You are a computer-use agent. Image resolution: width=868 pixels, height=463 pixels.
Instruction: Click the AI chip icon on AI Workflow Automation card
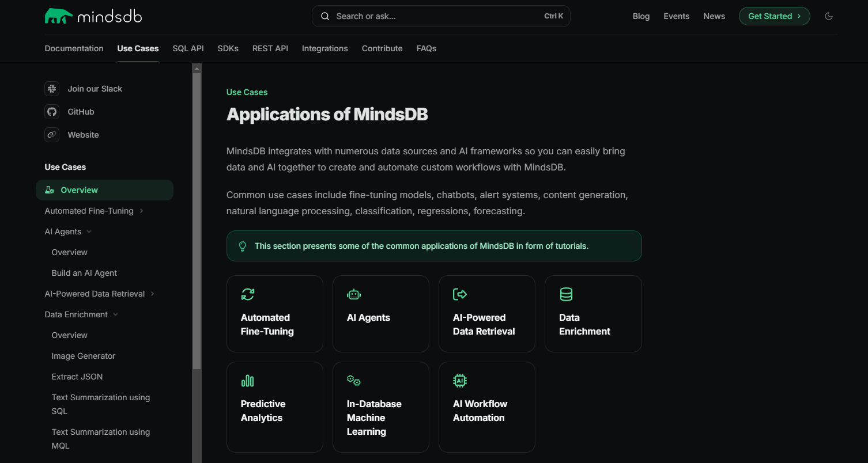pos(460,381)
